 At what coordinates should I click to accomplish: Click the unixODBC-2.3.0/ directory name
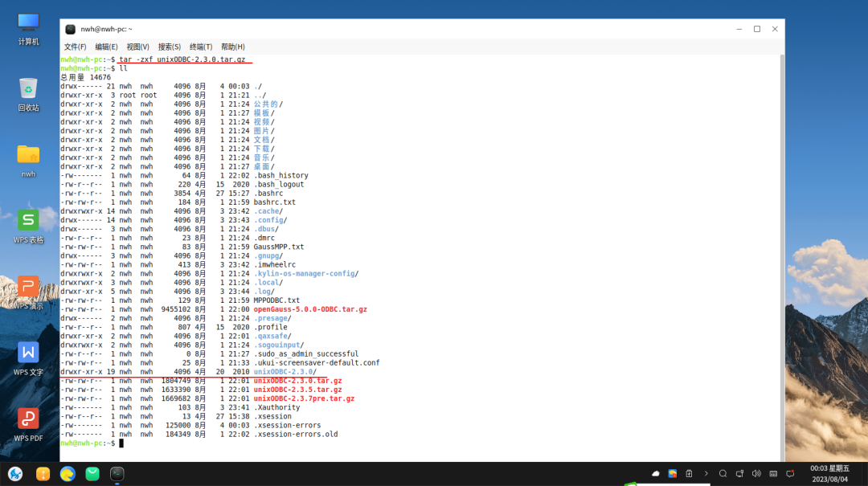pos(285,372)
